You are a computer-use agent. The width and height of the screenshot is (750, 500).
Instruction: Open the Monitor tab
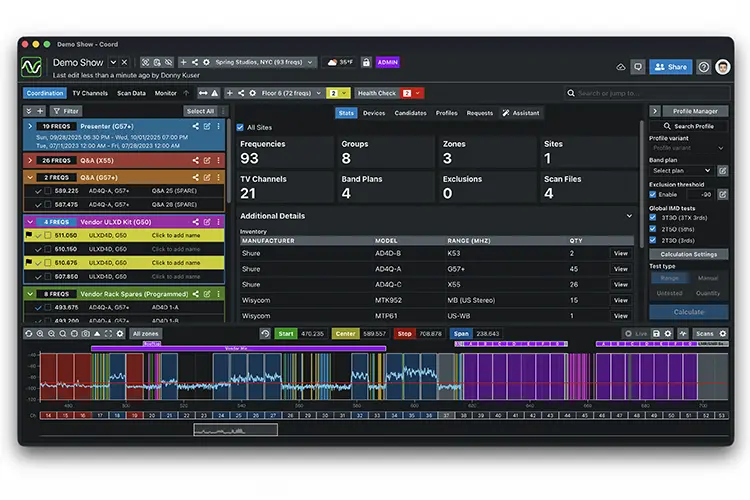[165, 93]
